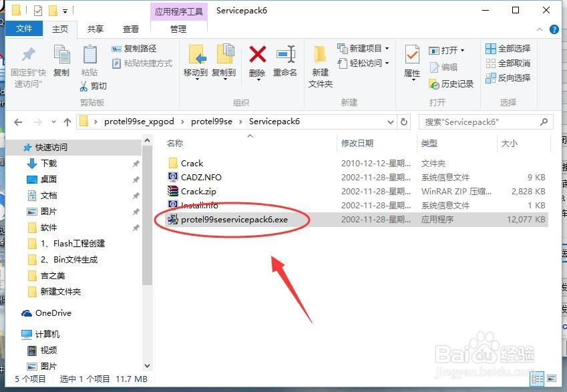Click protel99se in the address path

click(212, 122)
